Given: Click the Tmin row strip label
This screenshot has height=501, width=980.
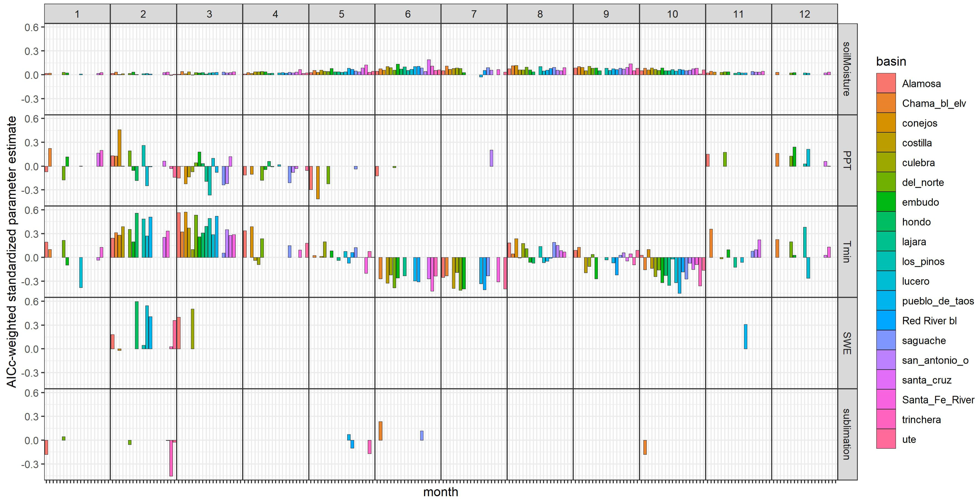Looking at the screenshot, I should (847, 251).
